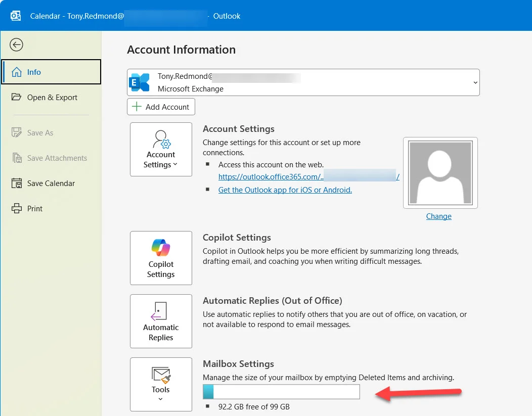Click the Outlook logo in the title bar
This screenshot has width=532, height=416.
[x=16, y=16]
